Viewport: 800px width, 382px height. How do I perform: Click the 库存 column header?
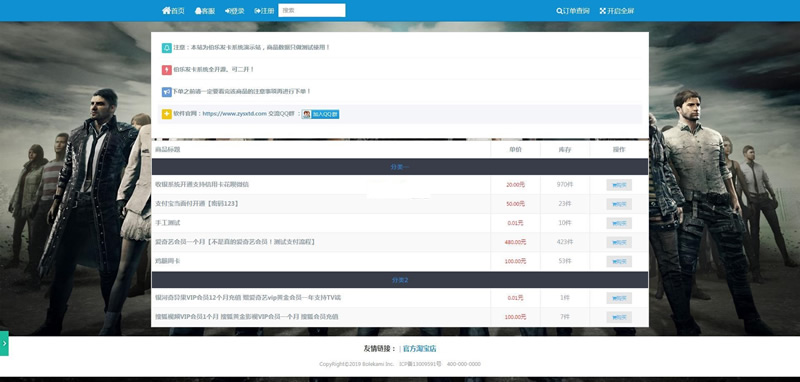(x=565, y=149)
